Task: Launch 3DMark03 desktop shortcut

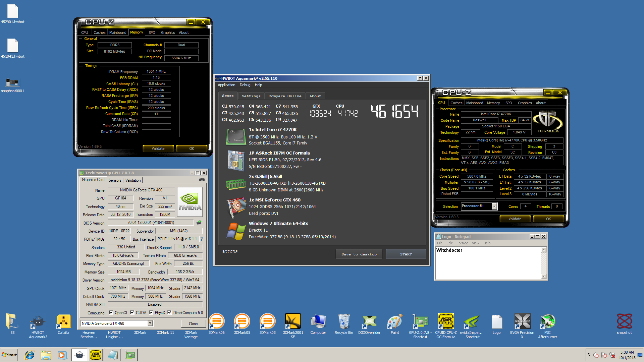Action: tap(267, 324)
